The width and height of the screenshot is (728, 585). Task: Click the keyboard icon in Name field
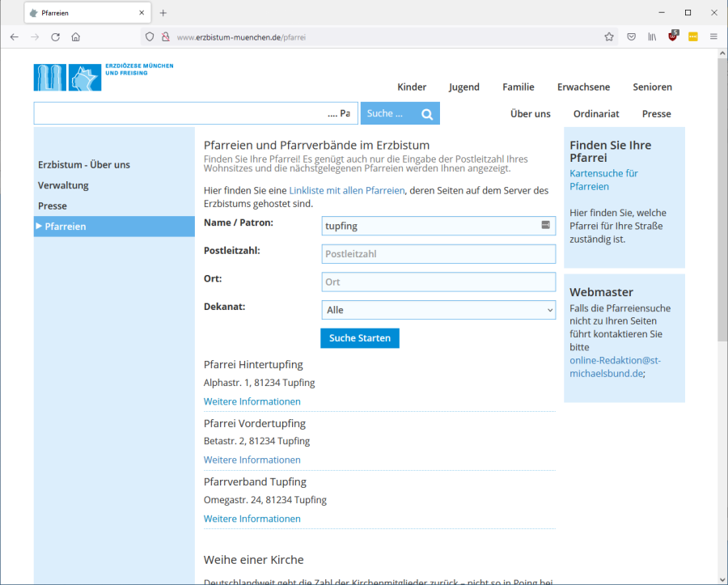(546, 225)
